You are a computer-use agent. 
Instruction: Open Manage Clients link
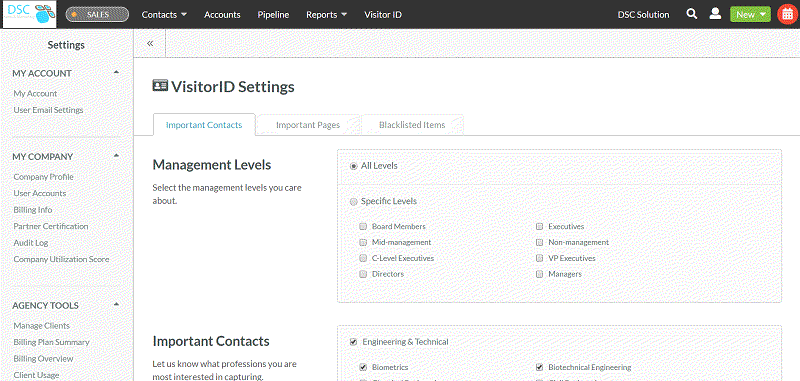coord(42,325)
